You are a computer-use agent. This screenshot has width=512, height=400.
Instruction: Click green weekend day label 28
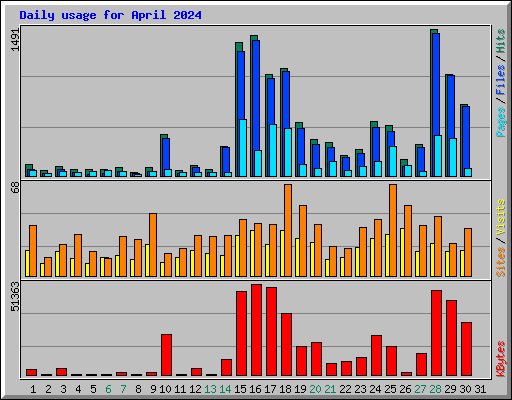435,389
